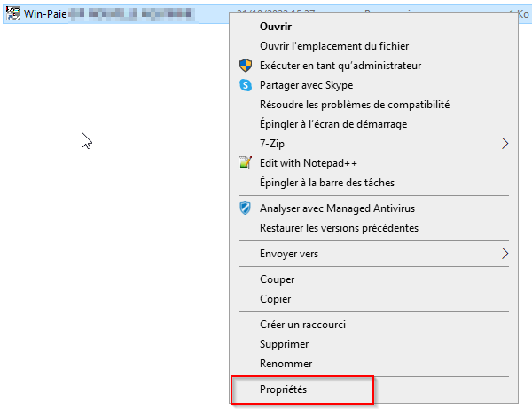Click the Managed Antivirus shield icon
This screenshot has height=409, width=532.
[x=246, y=208]
